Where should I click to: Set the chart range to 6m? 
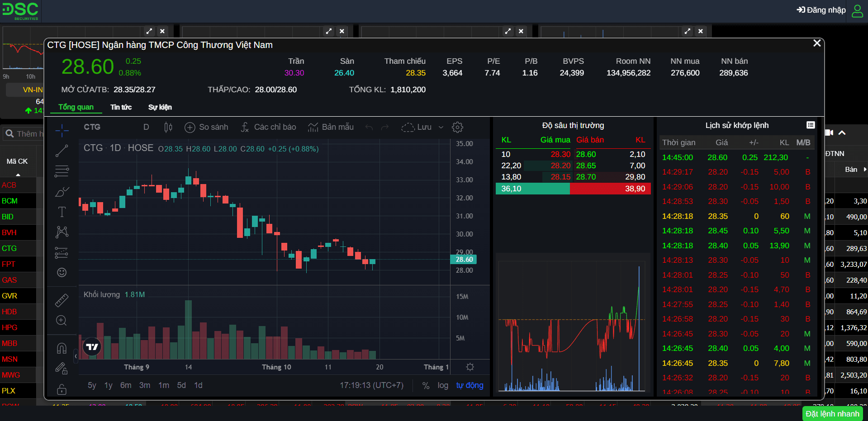coord(126,385)
